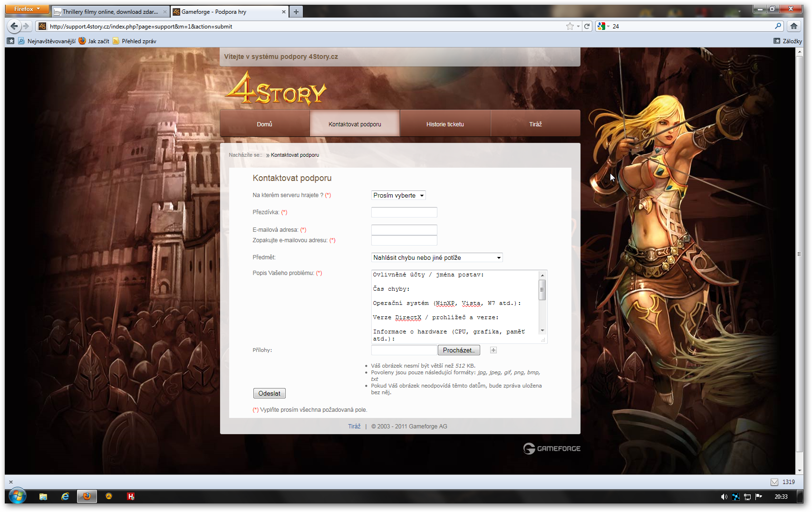Viewport: 812px width, 512px height.
Task: Go to the Domů navigation tab
Action: pos(264,124)
